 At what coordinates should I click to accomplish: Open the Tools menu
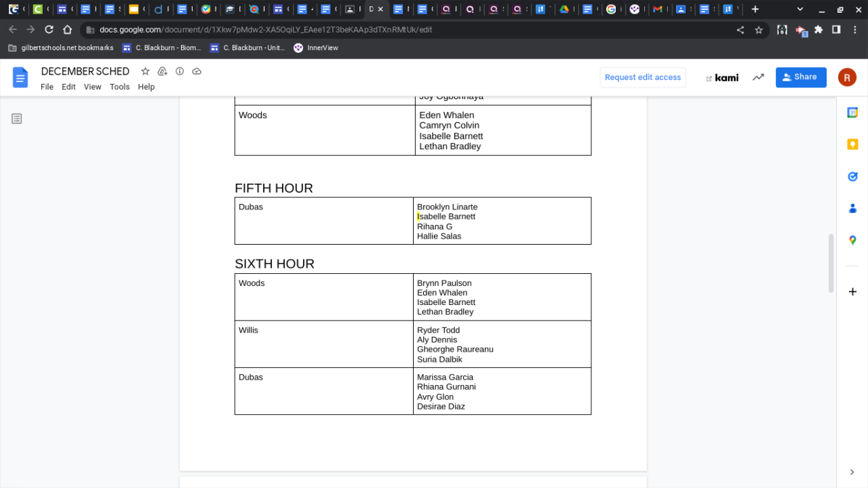[119, 87]
